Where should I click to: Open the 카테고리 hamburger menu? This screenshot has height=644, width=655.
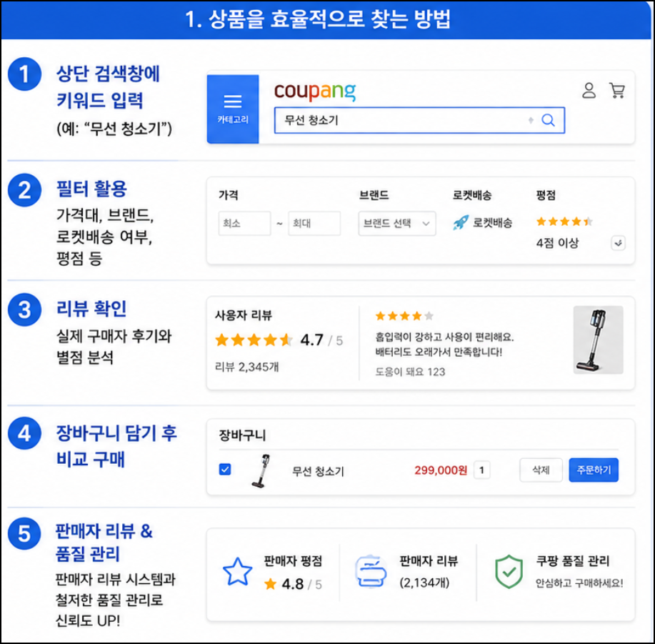233,109
